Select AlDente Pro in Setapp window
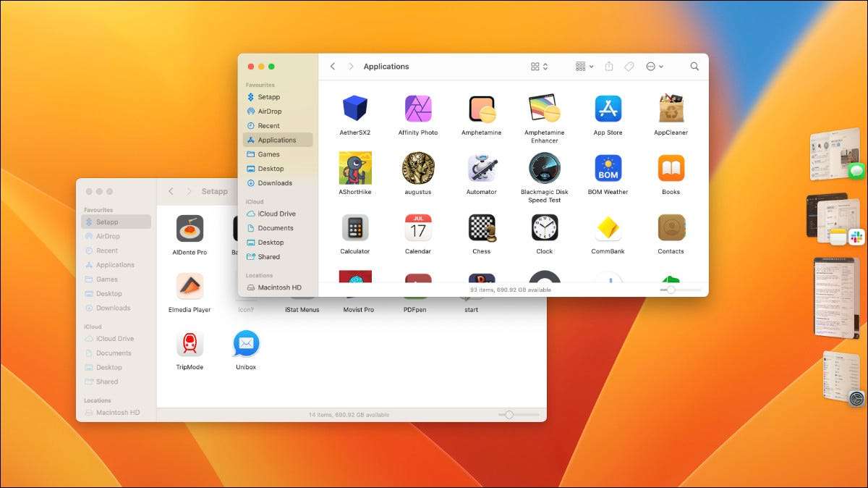The image size is (868, 488). tap(190, 228)
